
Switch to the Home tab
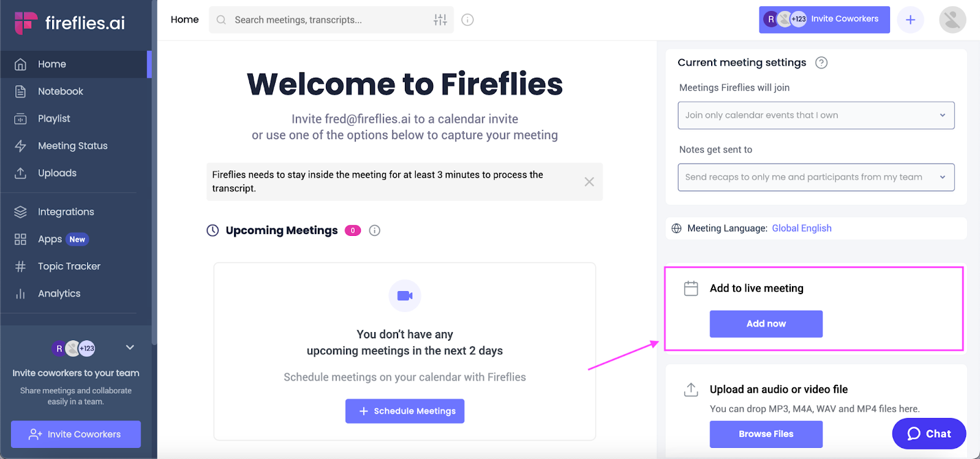184,19
